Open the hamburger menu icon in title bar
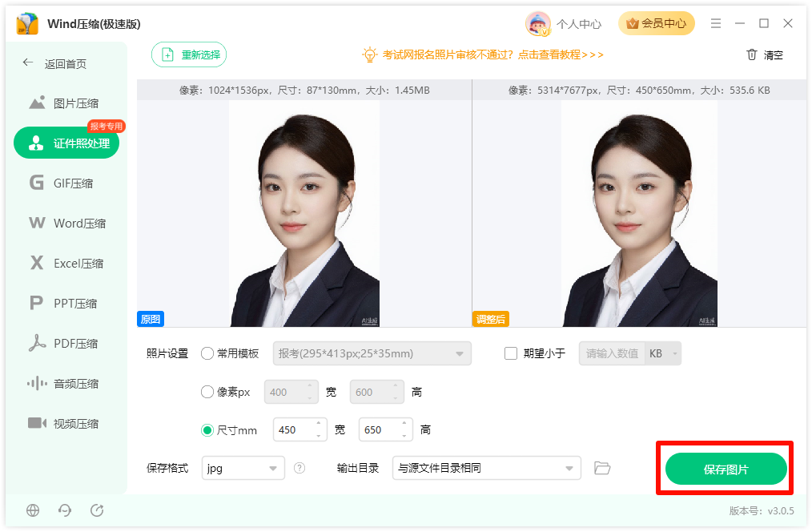This screenshot has height=532, width=812. [x=716, y=23]
